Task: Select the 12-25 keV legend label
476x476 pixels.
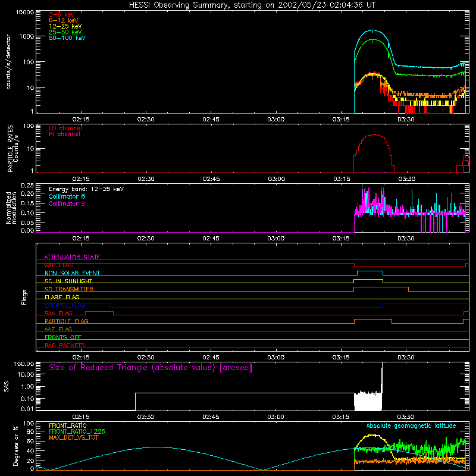Action: coord(65,26)
